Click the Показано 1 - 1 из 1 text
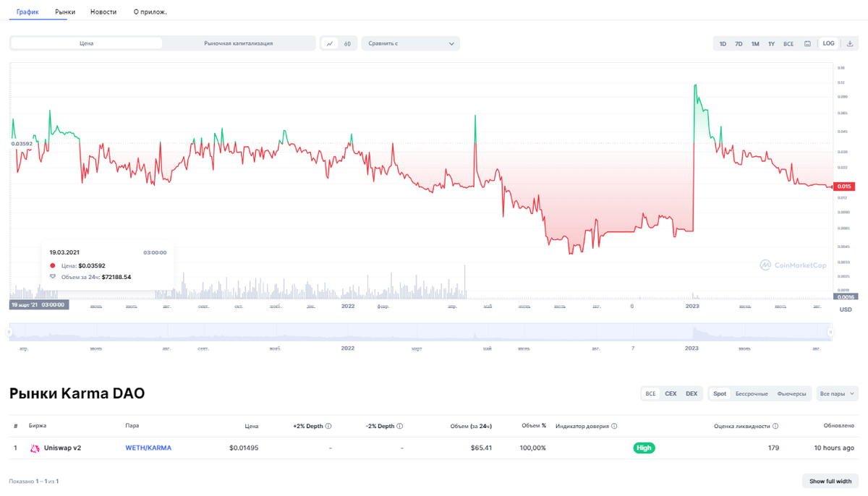 pyautogui.click(x=33, y=481)
